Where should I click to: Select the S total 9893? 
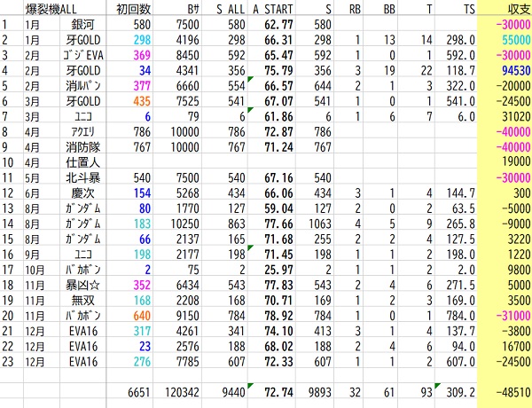pos(319,392)
